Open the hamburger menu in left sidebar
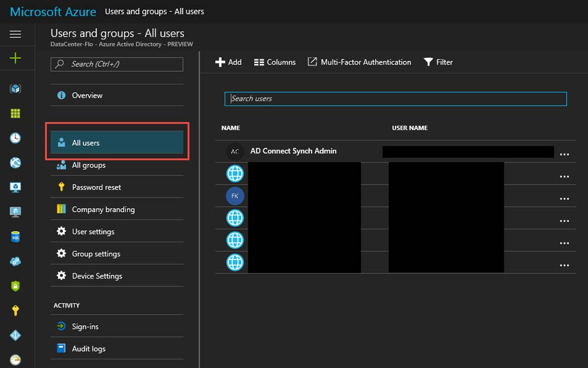The image size is (588, 368). [16, 34]
